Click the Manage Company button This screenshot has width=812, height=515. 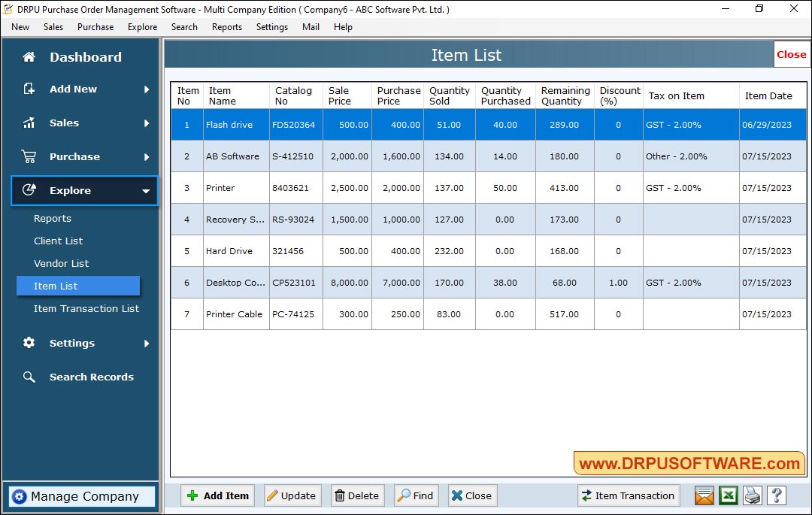pyautogui.click(x=80, y=496)
